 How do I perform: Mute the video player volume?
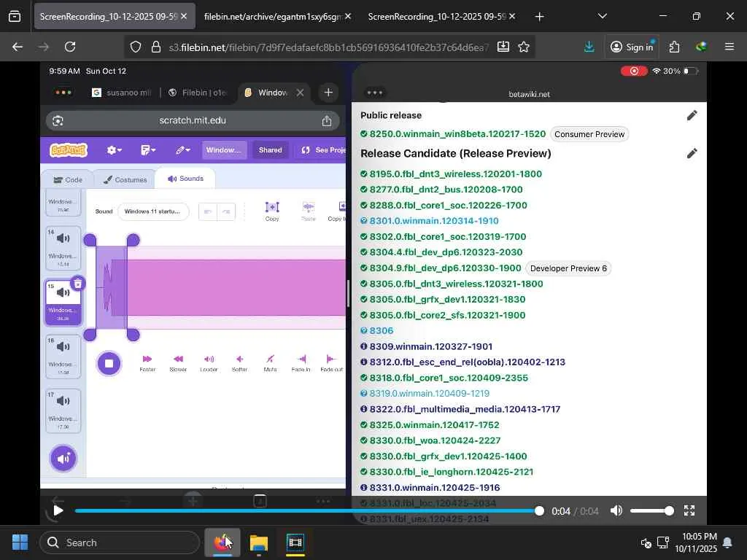coord(616,511)
